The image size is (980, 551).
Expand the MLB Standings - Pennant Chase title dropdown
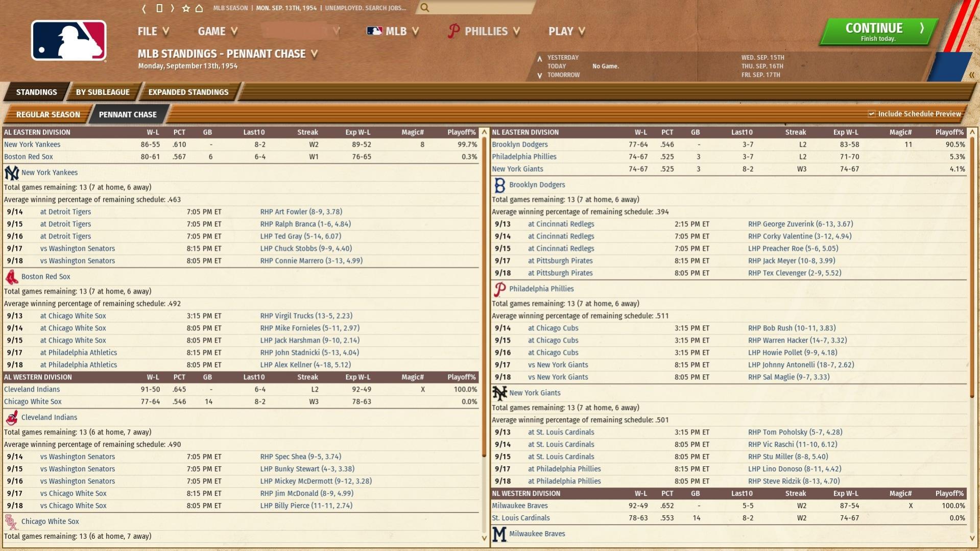[228, 54]
